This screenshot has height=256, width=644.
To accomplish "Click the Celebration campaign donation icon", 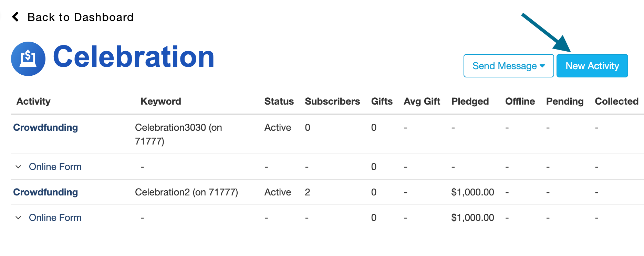I will [28, 59].
